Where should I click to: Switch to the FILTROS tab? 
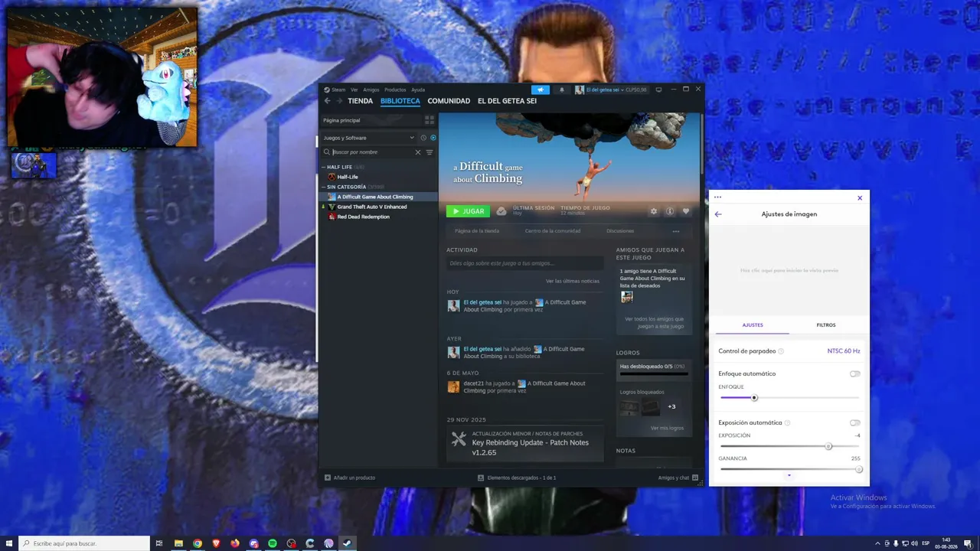click(826, 325)
